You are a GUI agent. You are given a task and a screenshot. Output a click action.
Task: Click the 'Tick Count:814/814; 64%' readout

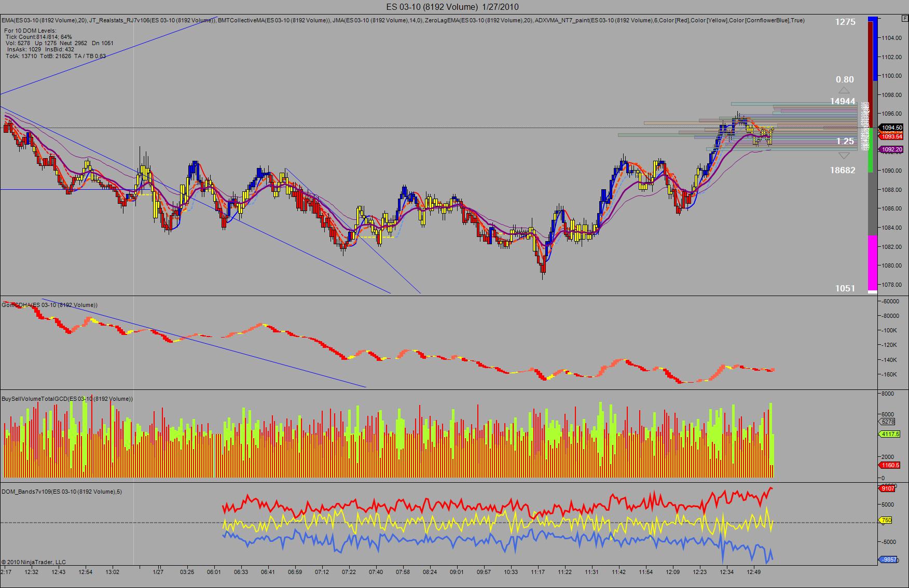point(39,37)
